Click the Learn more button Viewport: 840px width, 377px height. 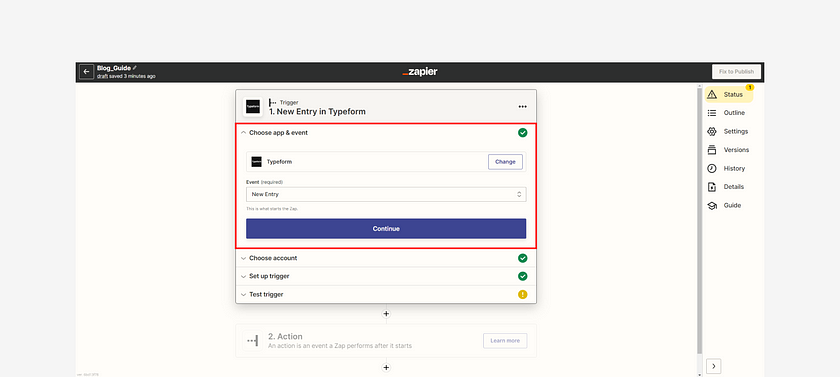point(505,341)
